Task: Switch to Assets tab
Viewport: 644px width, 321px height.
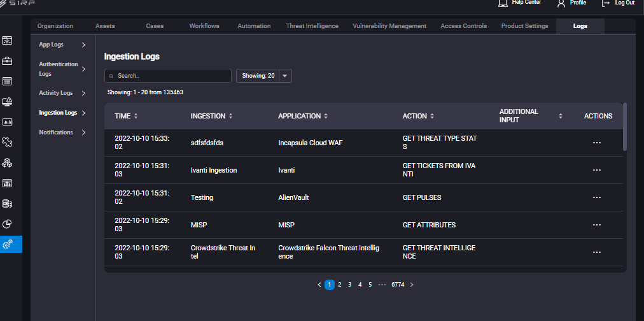Action: (105, 26)
